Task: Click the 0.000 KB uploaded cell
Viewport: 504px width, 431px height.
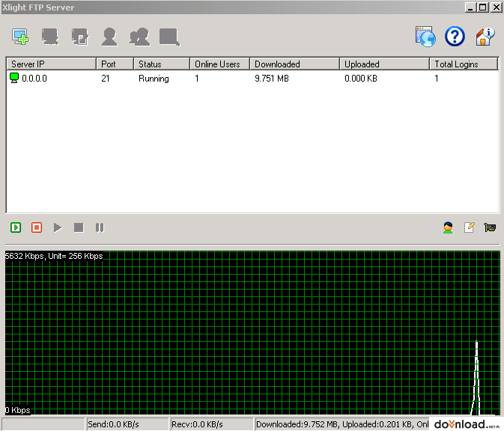Action: (x=361, y=79)
